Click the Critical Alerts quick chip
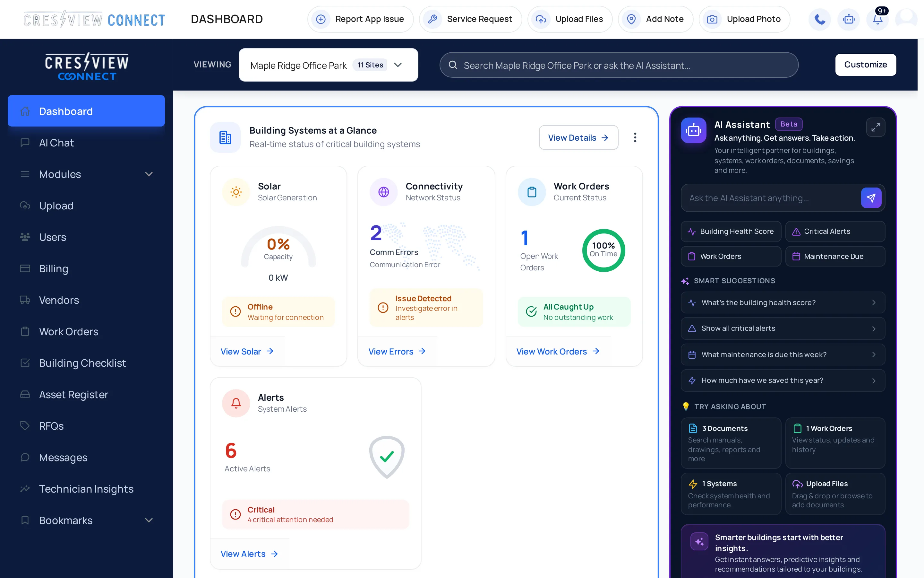Screen dimensions: 924x578 click(x=835, y=231)
